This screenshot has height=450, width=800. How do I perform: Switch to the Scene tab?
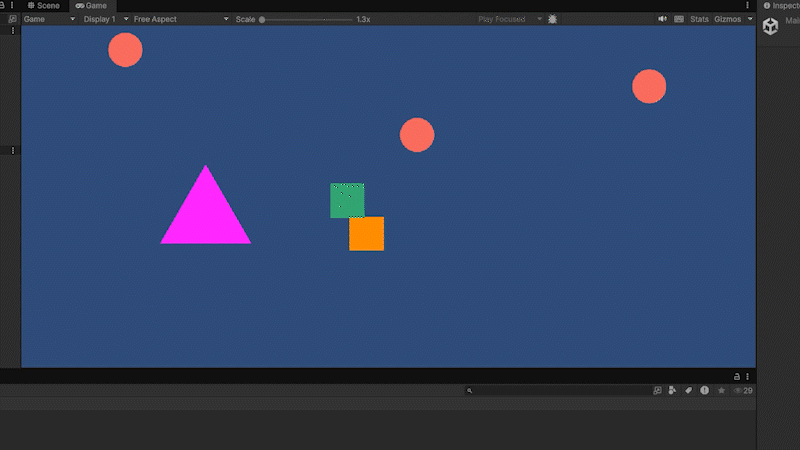pyautogui.click(x=44, y=6)
